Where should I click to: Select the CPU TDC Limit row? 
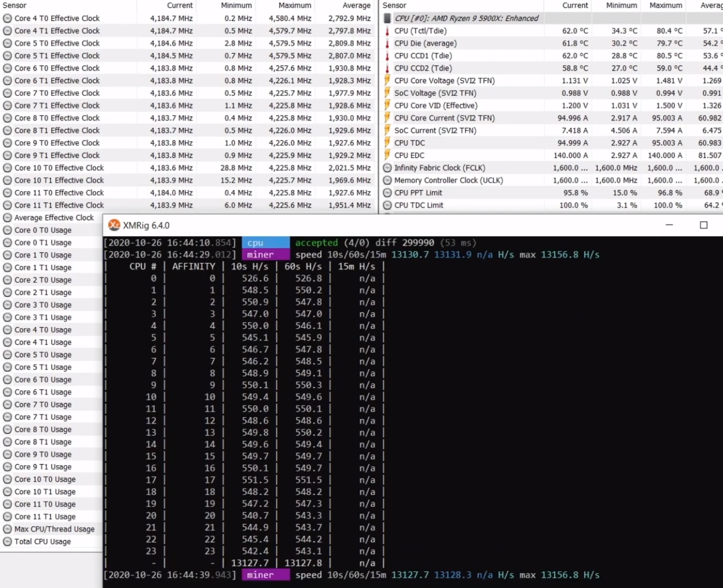(552, 205)
